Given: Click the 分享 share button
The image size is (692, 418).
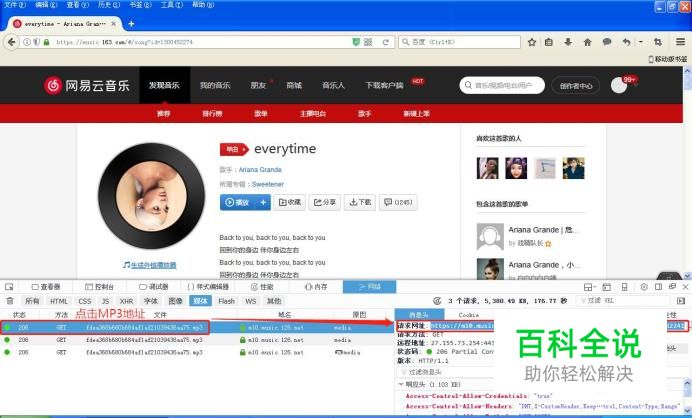Looking at the screenshot, I should [324, 202].
